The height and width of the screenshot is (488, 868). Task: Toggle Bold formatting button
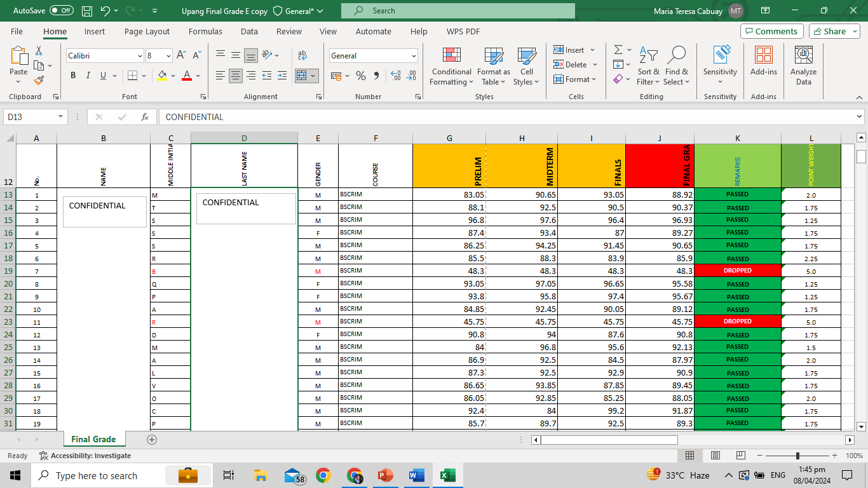point(73,76)
